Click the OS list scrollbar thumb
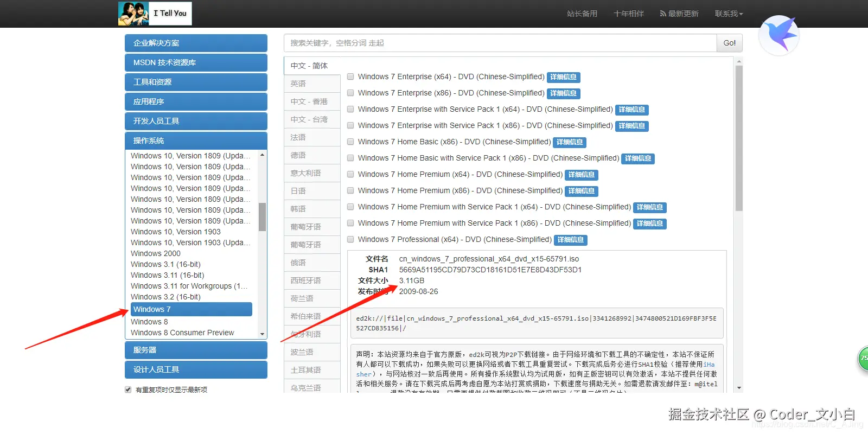 coord(263,217)
